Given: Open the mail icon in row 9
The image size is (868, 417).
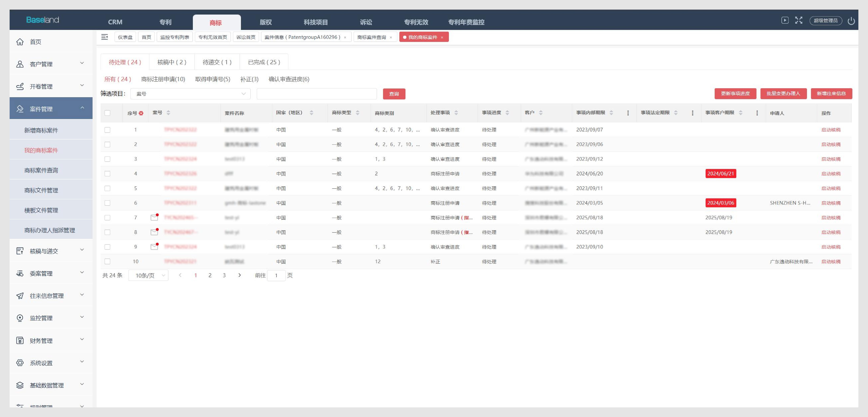Looking at the screenshot, I should point(154,247).
